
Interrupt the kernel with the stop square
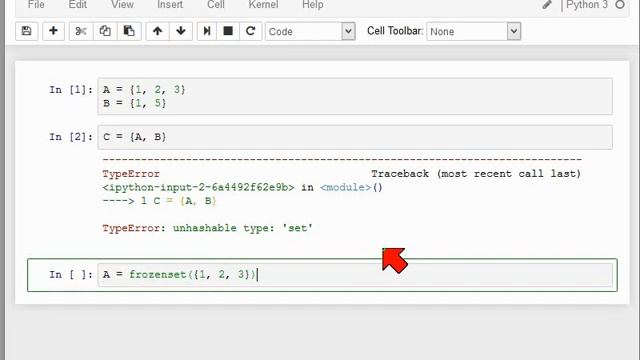point(228,31)
